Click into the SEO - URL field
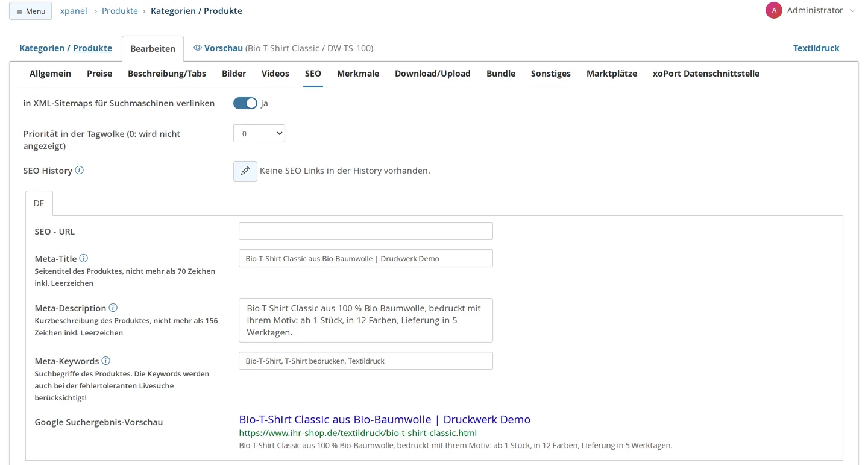 [366, 231]
